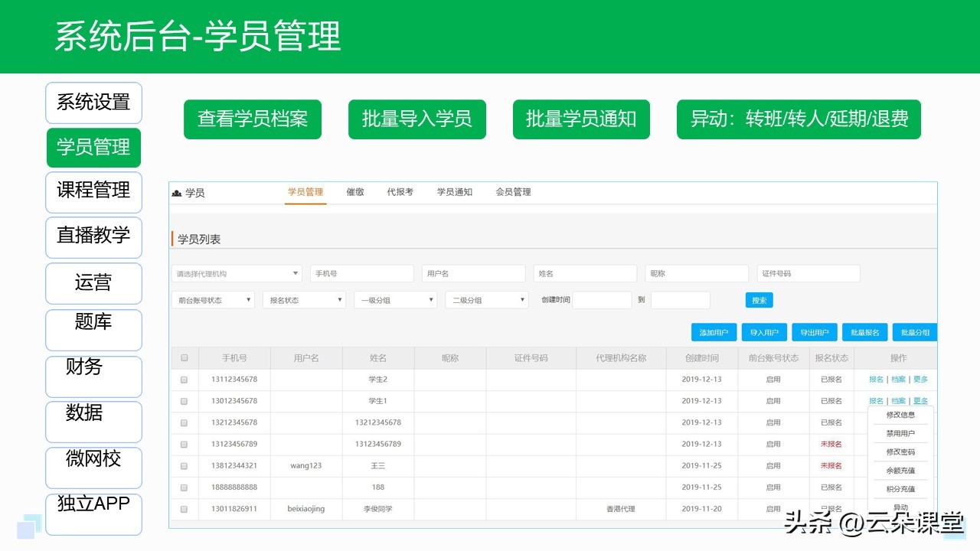Check the checkbox for the 学生2 row
The height and width of the screenshot is (551, 980).
(184, 379)
